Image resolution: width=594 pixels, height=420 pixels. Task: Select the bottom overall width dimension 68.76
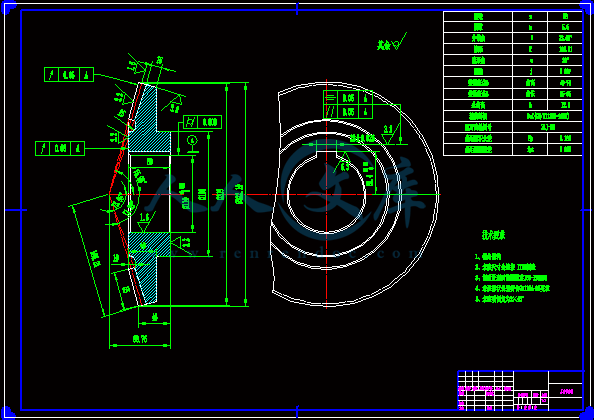[x=140, y=339]
